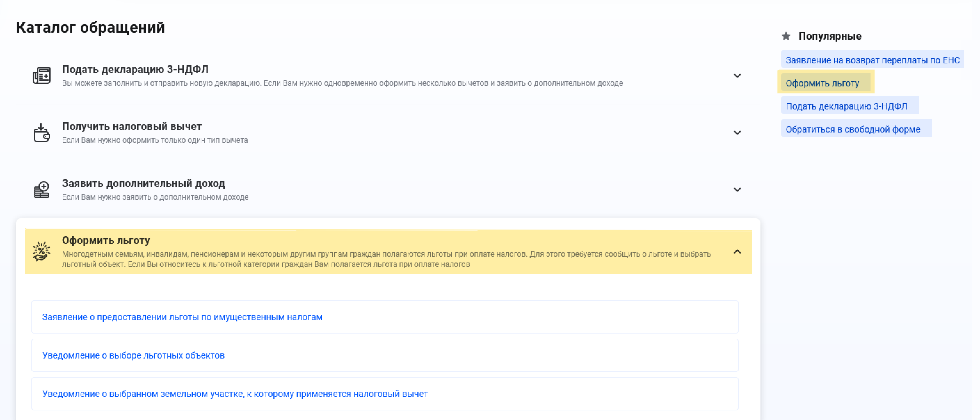Click the Популярные sidebar heading
This screenshot has height=420, width=980.
pyautogui.click(x=830, y=36)
